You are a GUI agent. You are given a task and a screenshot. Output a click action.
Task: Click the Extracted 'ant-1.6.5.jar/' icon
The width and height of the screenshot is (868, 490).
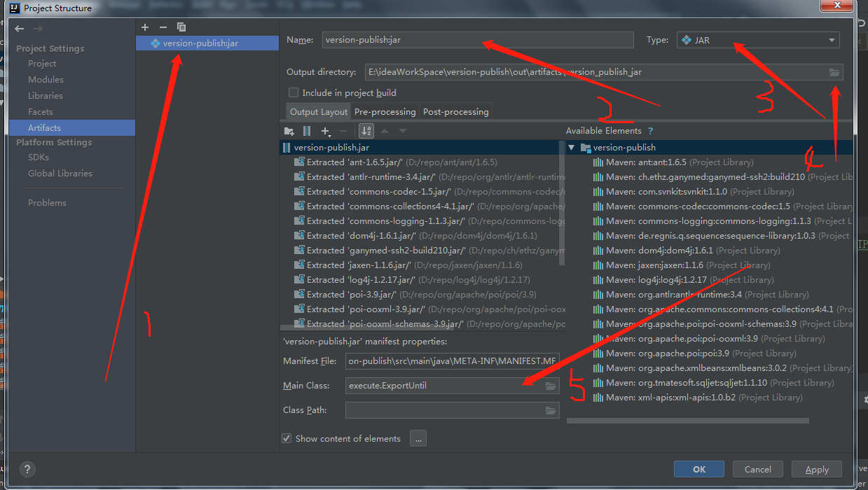tap(300, 162)
